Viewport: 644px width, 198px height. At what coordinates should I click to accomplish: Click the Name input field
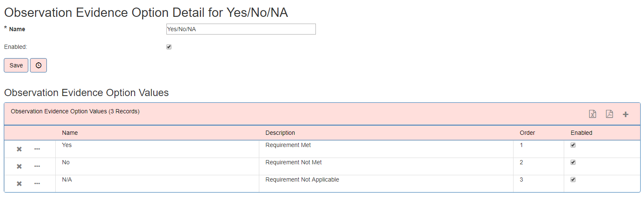pos(241,29)
